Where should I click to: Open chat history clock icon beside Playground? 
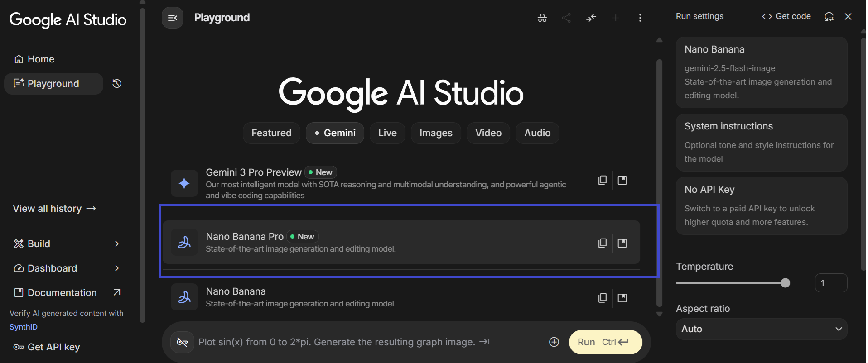click(117, 84)
